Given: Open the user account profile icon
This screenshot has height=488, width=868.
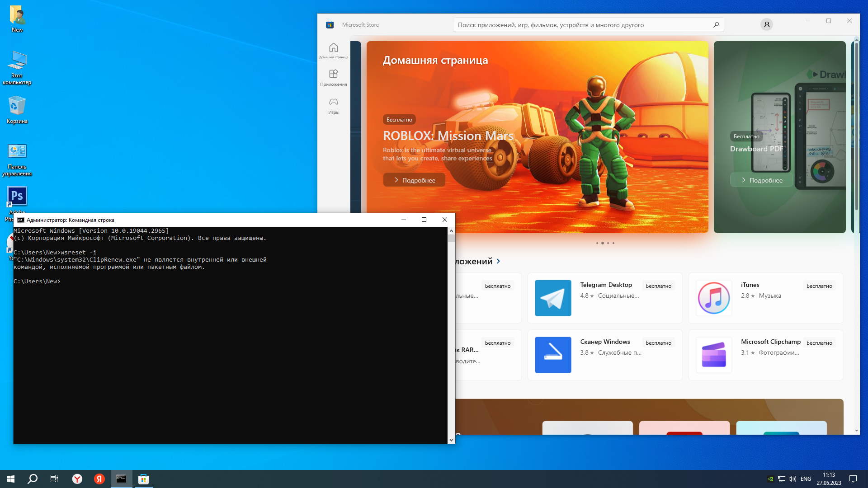Looking at the screenshot, I should tap(767, 25).
